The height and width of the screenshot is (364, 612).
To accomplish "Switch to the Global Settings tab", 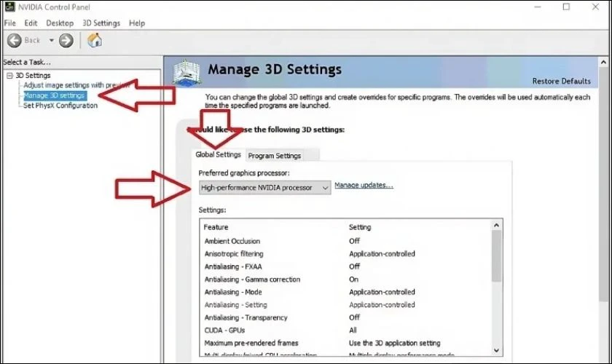I will tap(218, 154).
